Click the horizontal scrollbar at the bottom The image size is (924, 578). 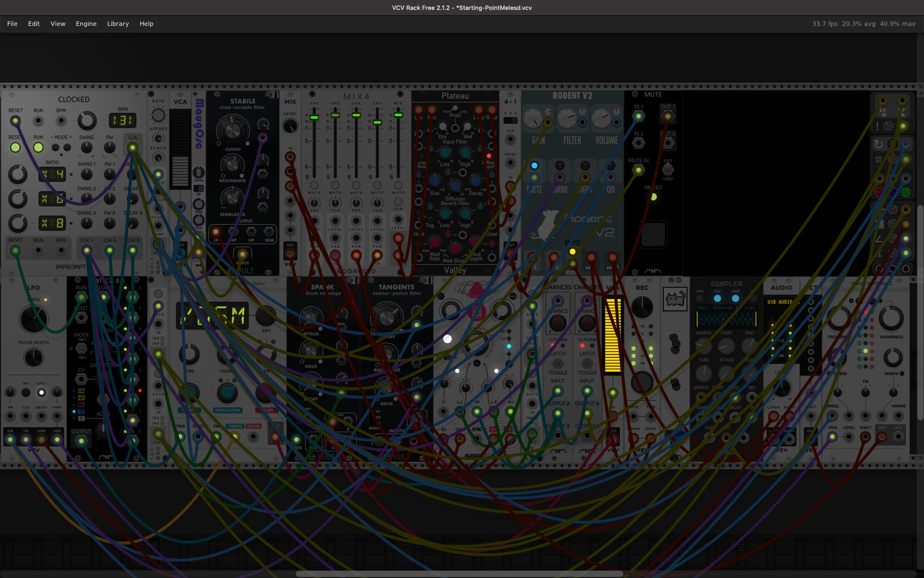tap(459, 574)
